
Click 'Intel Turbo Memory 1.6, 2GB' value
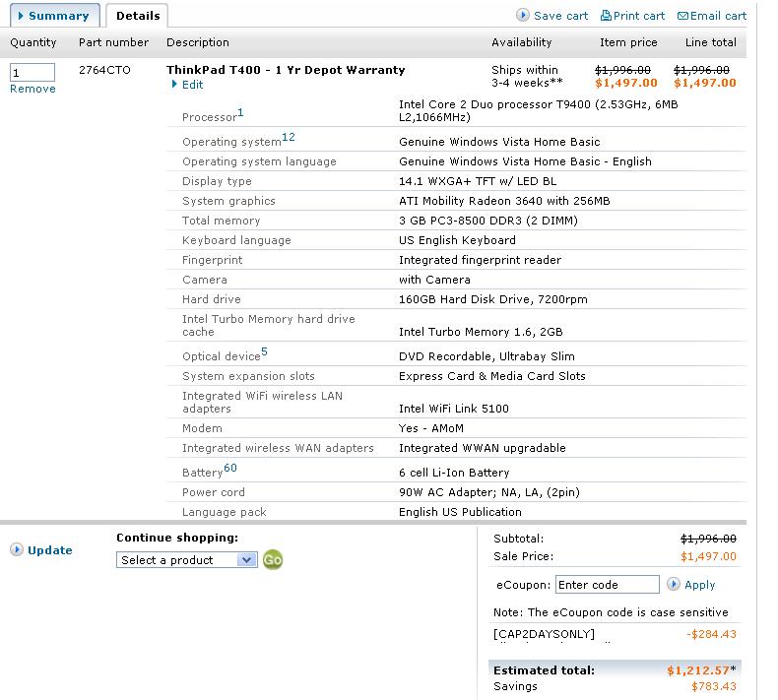[481, 332]
